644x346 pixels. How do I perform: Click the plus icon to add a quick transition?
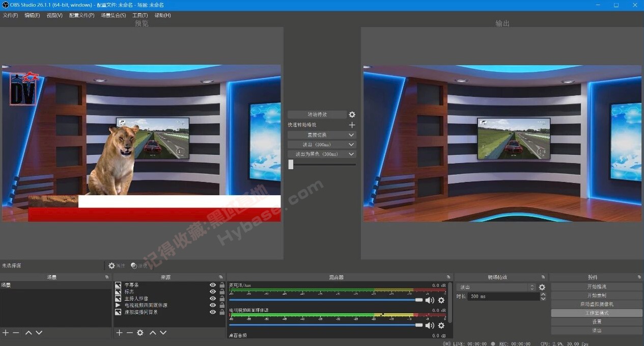352,124
